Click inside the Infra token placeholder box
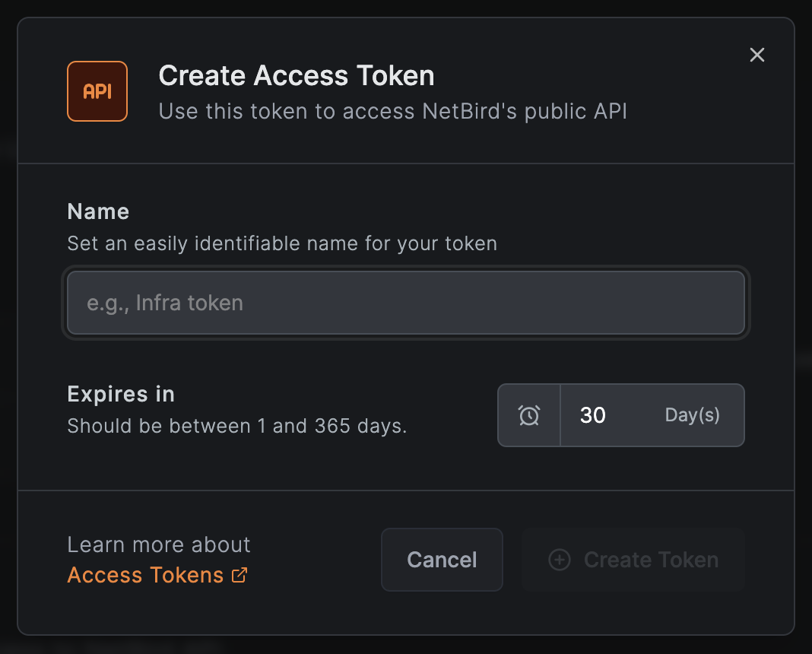Screen dimensions: 812x654 [405, 303]
